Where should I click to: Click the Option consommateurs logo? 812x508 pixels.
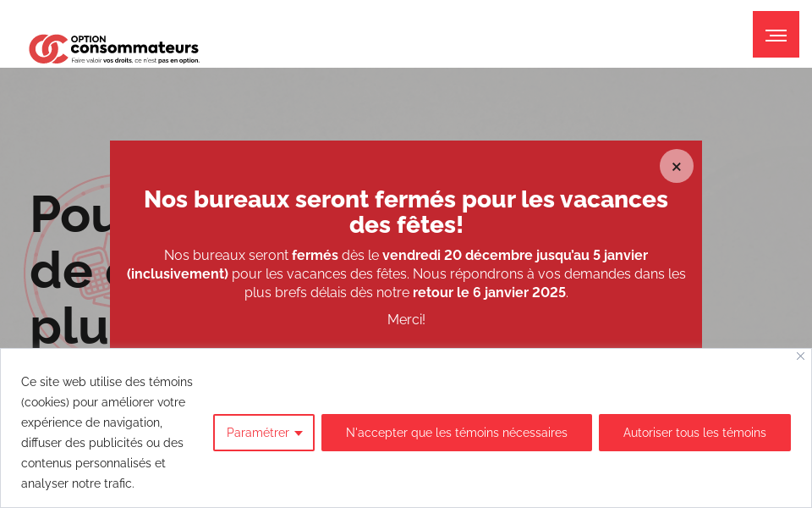coord(115,47)
